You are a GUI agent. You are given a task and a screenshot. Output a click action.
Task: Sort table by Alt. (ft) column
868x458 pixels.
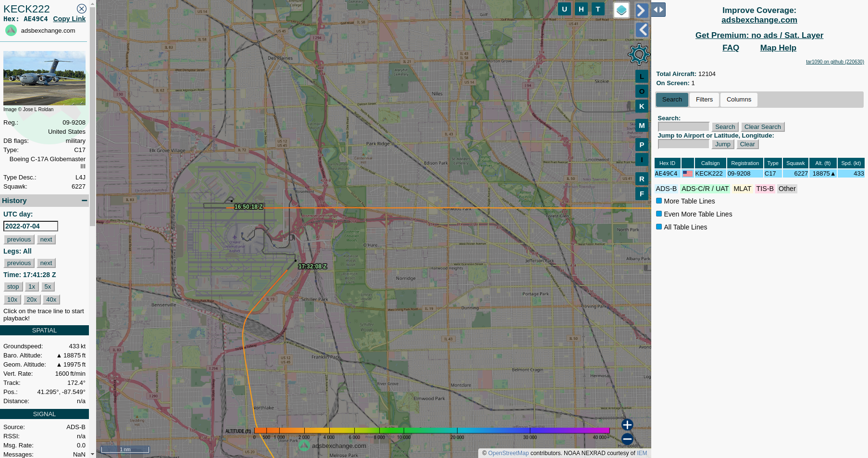coord(823,163)
